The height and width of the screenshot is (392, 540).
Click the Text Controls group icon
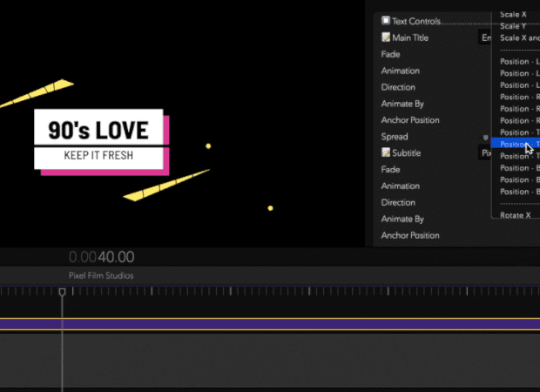click(x=386, y=21)
